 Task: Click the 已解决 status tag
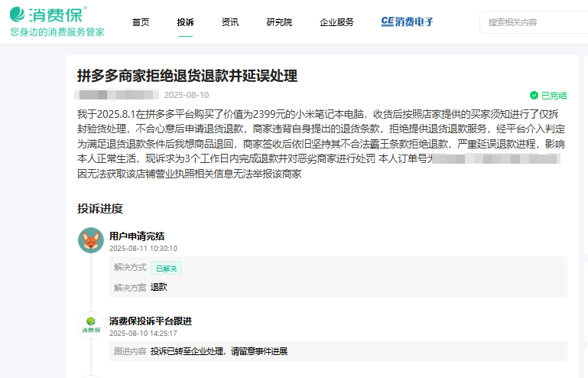tap(166, 269)
